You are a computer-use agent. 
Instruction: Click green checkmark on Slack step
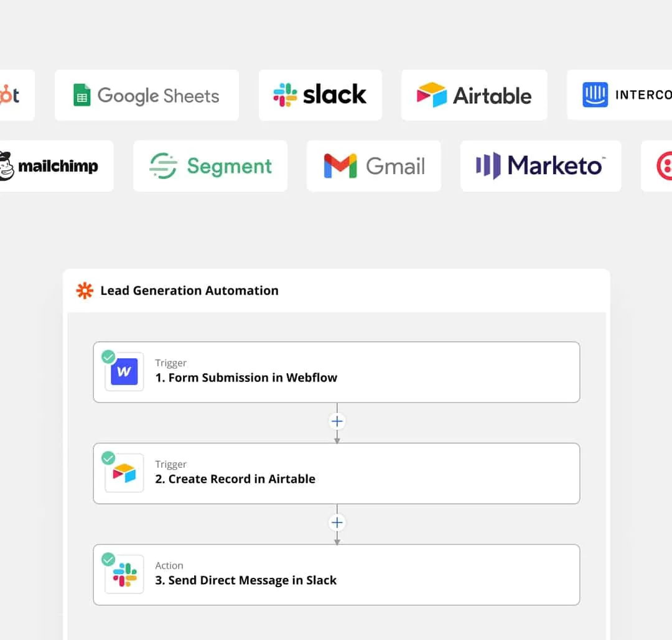(x=108, y=559)
